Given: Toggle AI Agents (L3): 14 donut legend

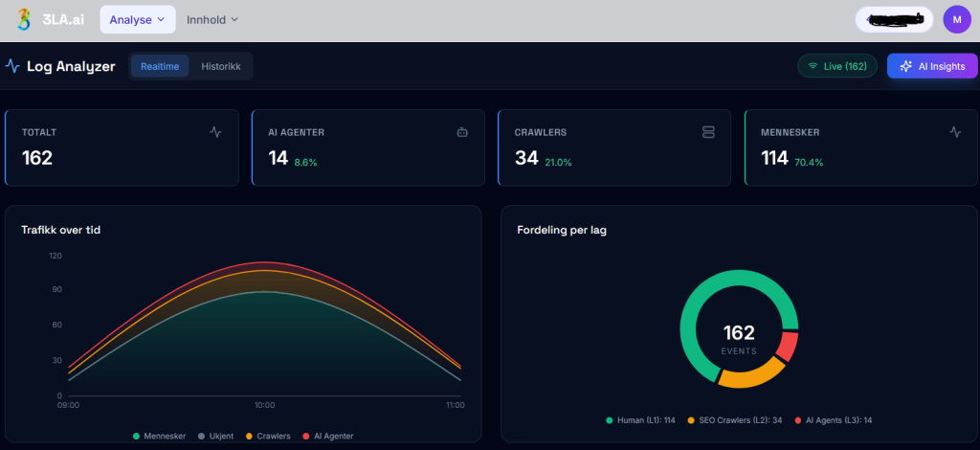Looking at the screenshot, I should (834, 420).
